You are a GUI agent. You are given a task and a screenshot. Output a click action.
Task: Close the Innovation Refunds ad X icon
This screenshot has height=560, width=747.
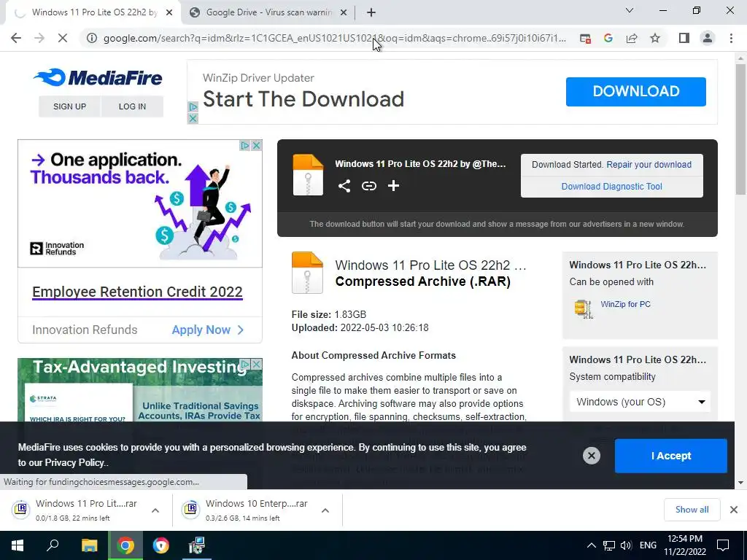(256, 145)
